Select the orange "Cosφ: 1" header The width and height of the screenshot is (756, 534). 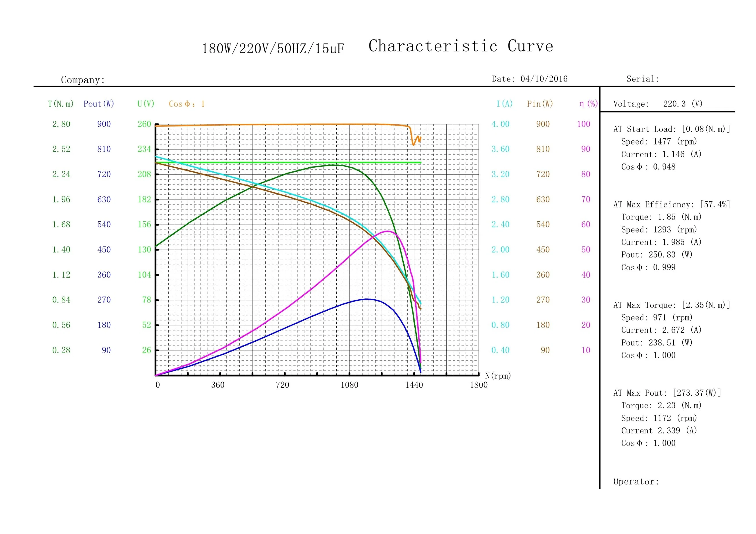click(187, 104)
